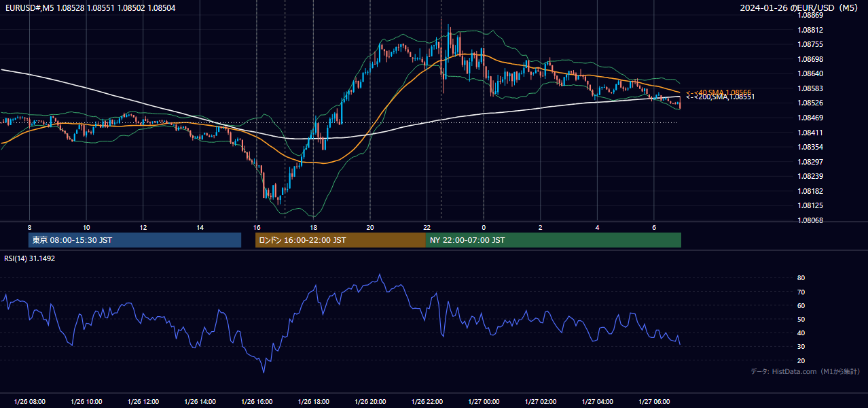The width and height of the screenshot is (868, 408).
Task: Click hour label 12 under price chart
Action: pyautogui.click(x=143, y=227)
